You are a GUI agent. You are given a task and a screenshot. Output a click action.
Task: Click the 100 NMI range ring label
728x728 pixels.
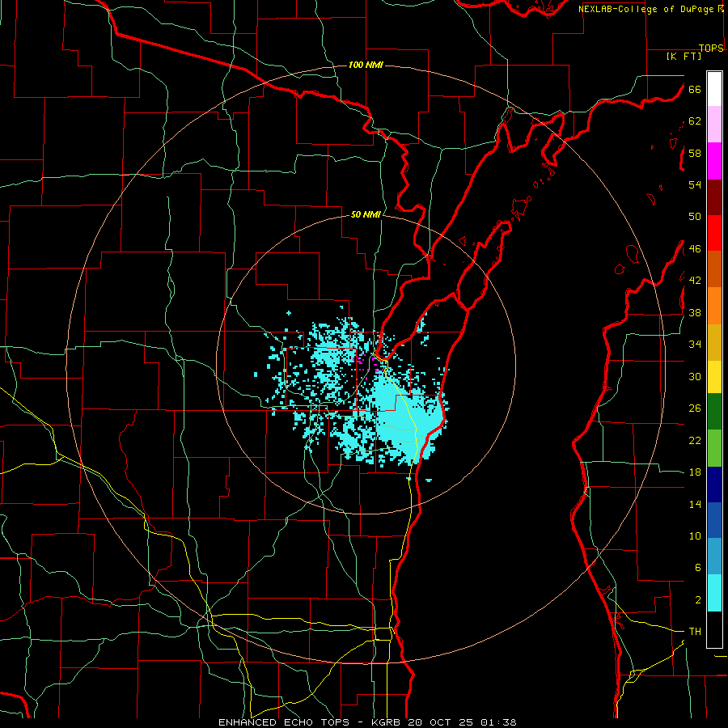tap(366, 65)
